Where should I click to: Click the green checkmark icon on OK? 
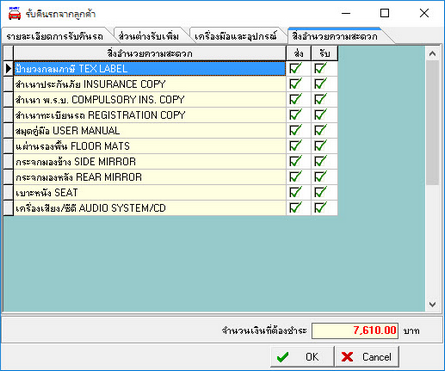(x=283, y=357)
